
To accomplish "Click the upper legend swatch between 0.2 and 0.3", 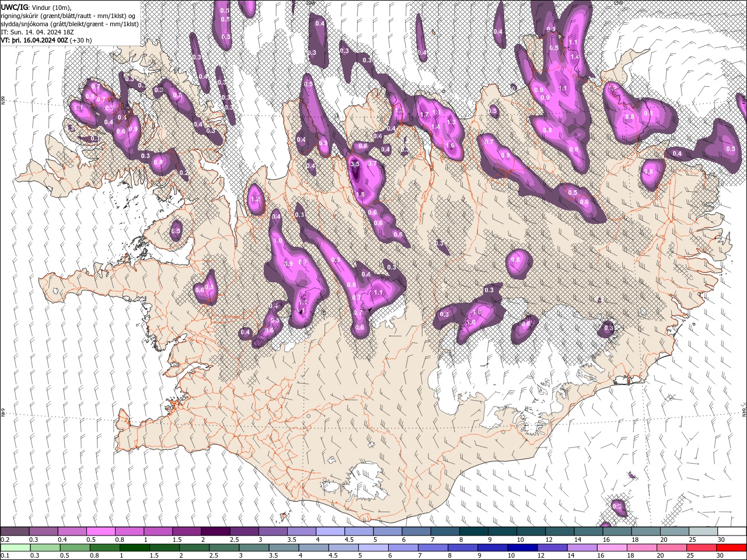I will point(15,531).
